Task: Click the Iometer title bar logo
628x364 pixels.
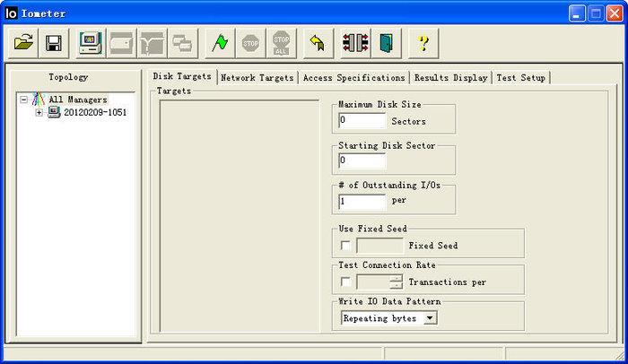Action: pyautogui.click(x=11, y=13)
